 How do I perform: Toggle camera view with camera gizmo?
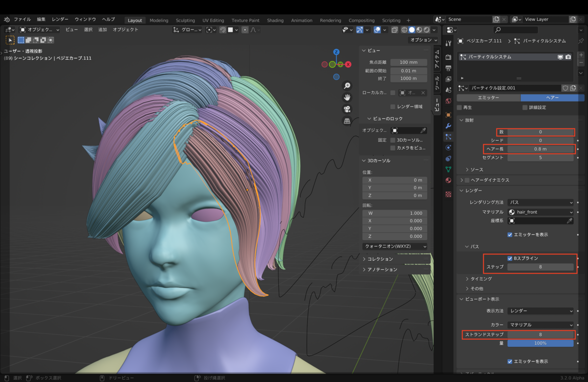pyautogui.click(x=347, y=109)
